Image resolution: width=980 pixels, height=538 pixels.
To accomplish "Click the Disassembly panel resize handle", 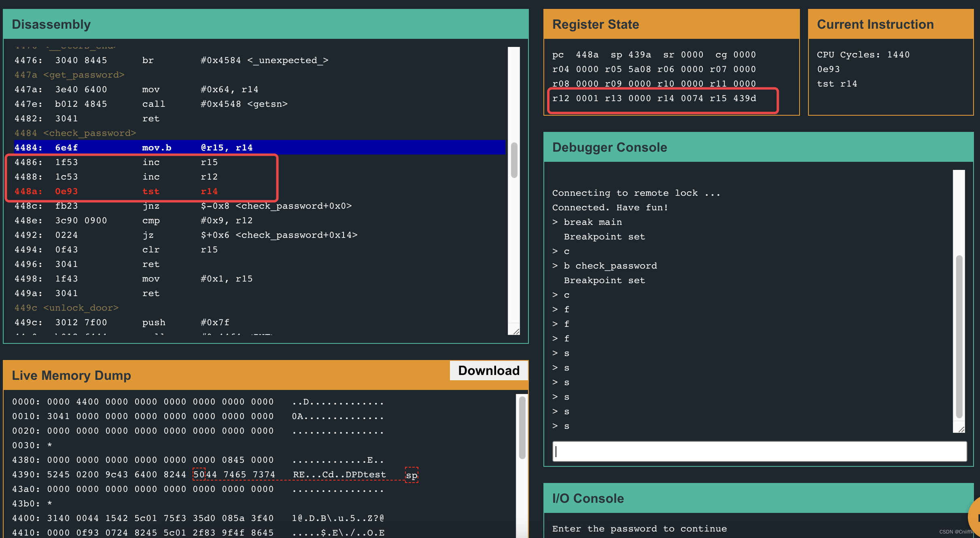I will coord(516,331).
